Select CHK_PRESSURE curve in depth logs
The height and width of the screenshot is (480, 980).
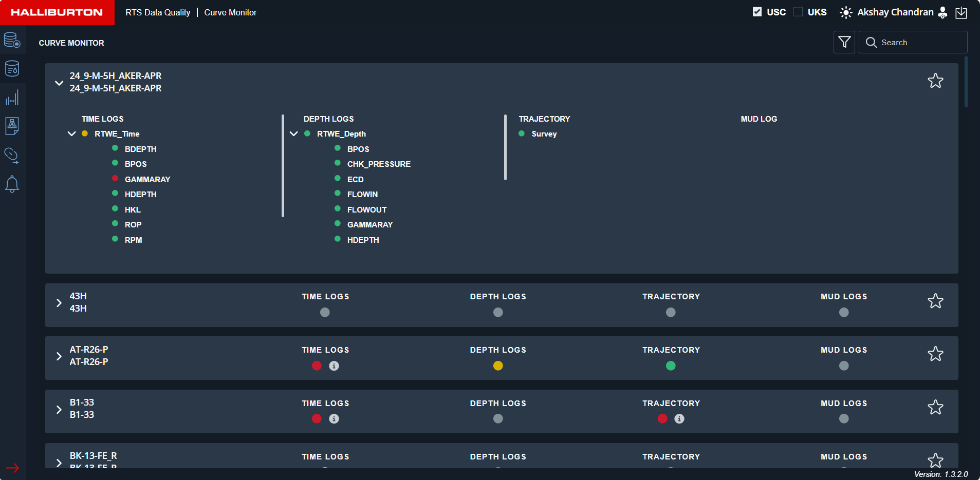tap(379, 164)
